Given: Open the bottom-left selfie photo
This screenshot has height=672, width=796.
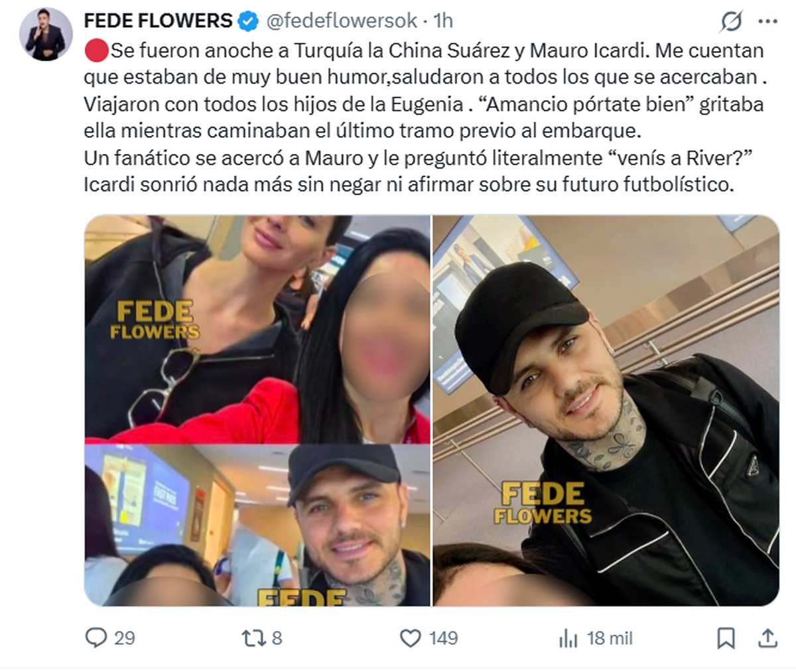Looking at the screenshot, I should point(257,525).
